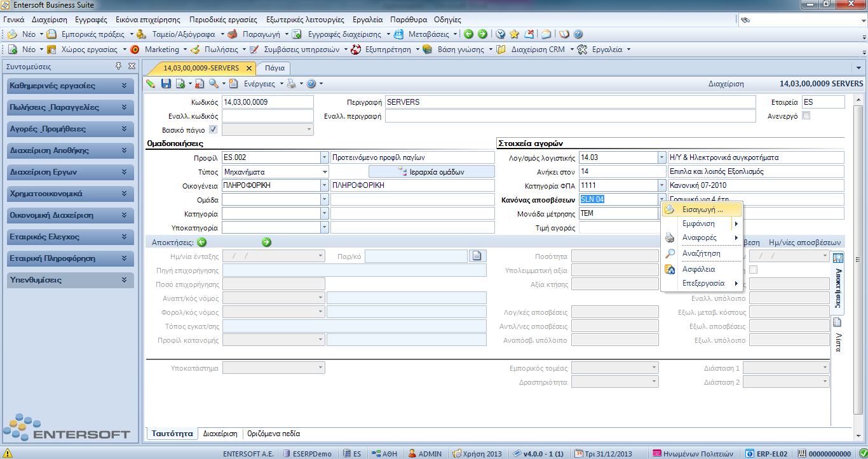868x459 pixels.
Task: Click the blue help icon in top toolbar
Action: pyautogui.click(x=578, y=34)
